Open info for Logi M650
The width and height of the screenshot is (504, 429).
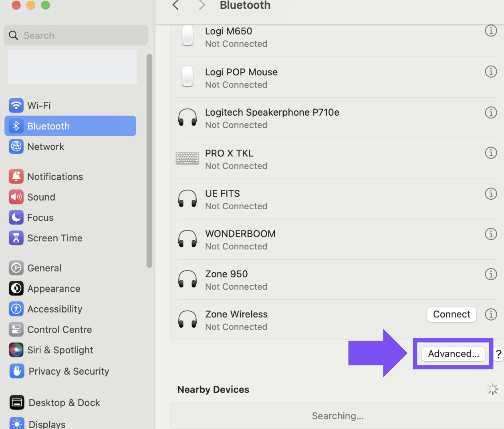coord(491,31)
